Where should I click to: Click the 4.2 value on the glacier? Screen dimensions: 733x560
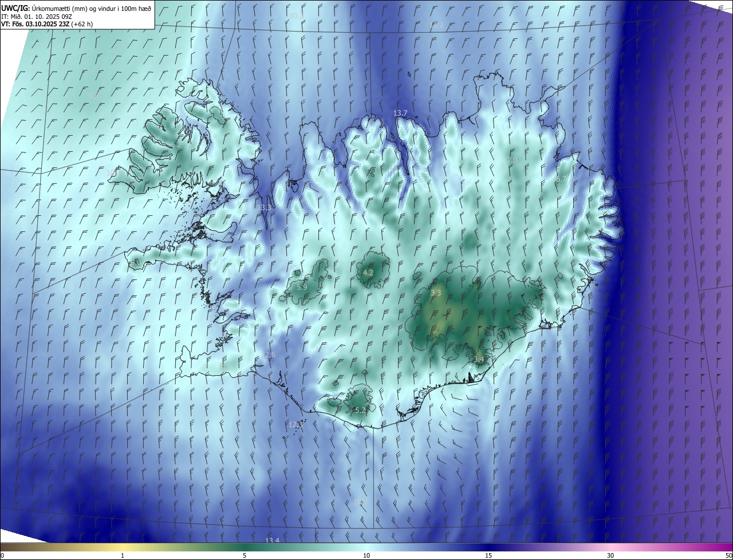coord(368,273)
